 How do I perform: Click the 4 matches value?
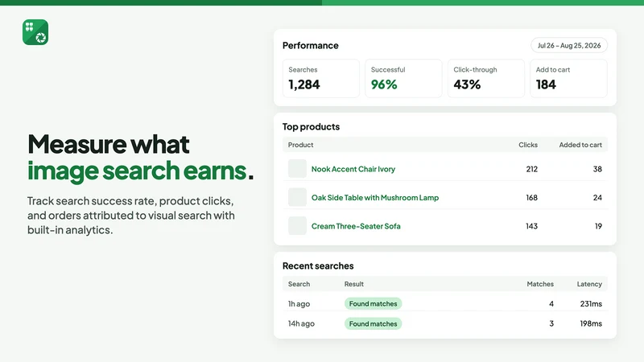click(x=551, y=304)
